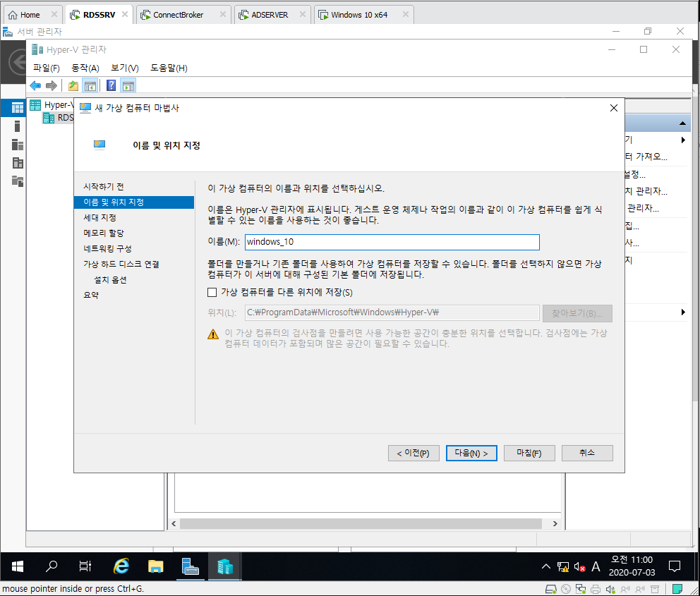Click the disabled location path field
700x596 pixels.
tap(392, 312)
